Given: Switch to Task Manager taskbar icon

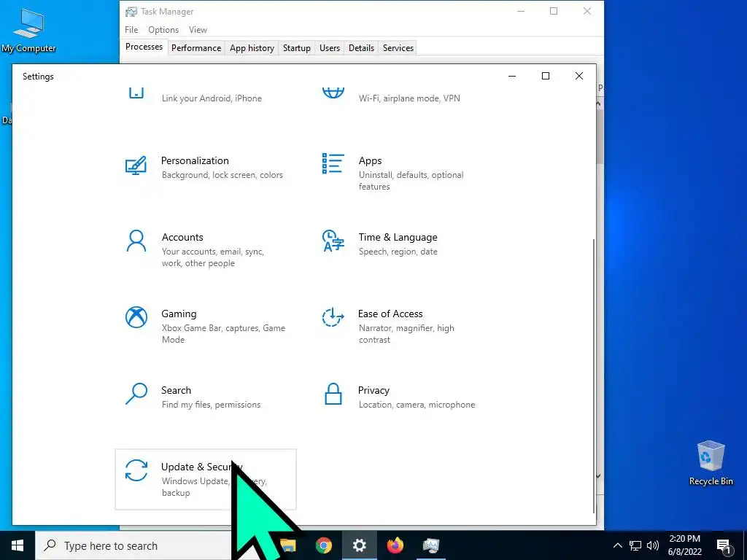Looking at the screenshot, I should pos(430,545).
